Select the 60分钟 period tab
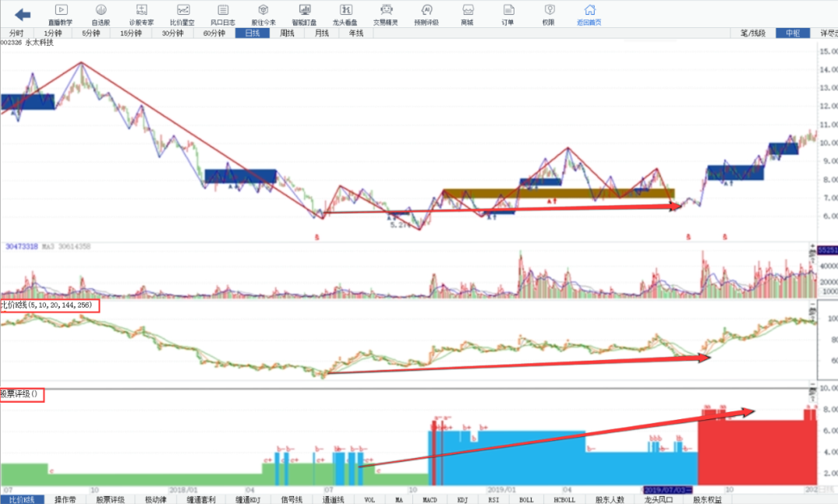The height and width of the screenshot is (504, 838). pyautogui.click(x=214, y=33)
